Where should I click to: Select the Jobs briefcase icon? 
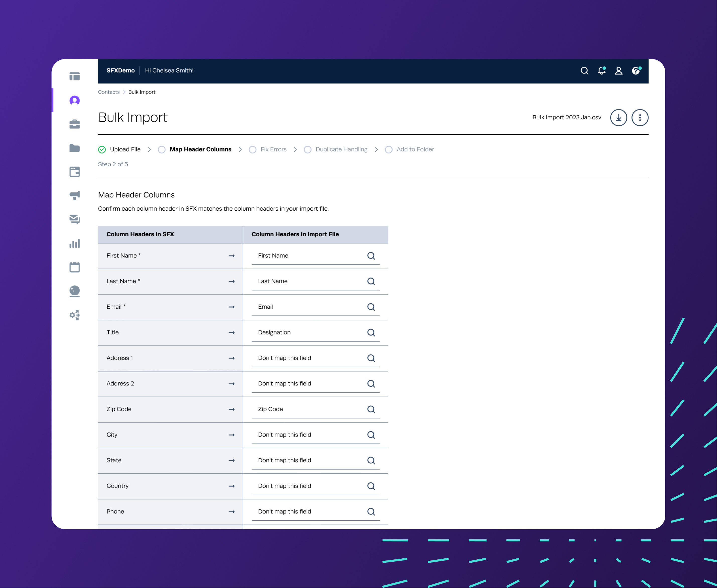(75, 124)
